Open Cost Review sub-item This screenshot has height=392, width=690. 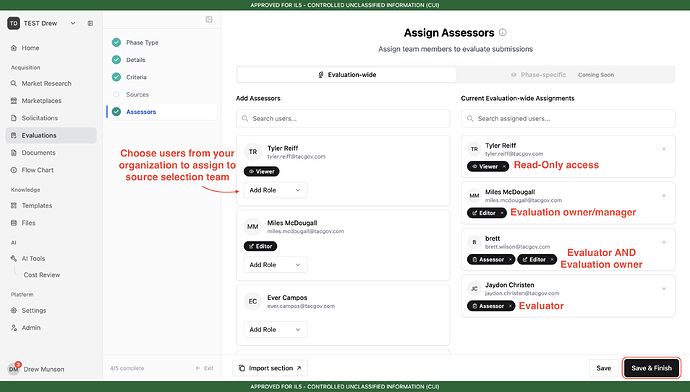41,275
